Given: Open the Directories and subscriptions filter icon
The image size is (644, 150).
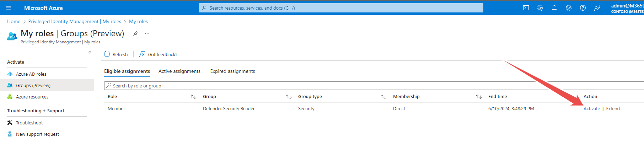Looking at the screenshot, I should [540, 8].
